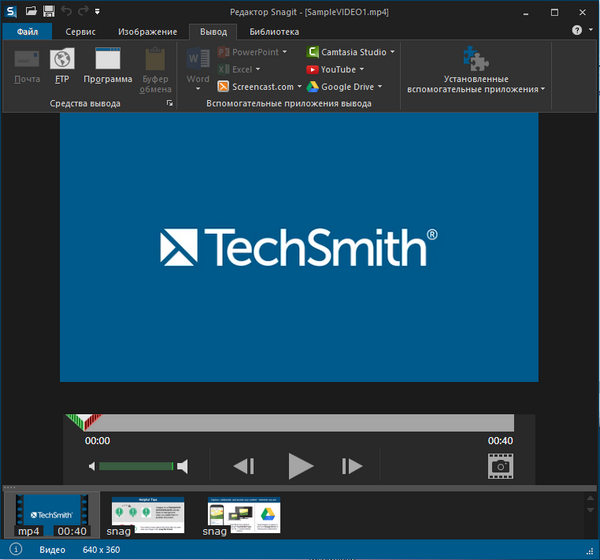Mute audio with the speaker icon
Screen dimensions: 600x560
click(92, 466)
